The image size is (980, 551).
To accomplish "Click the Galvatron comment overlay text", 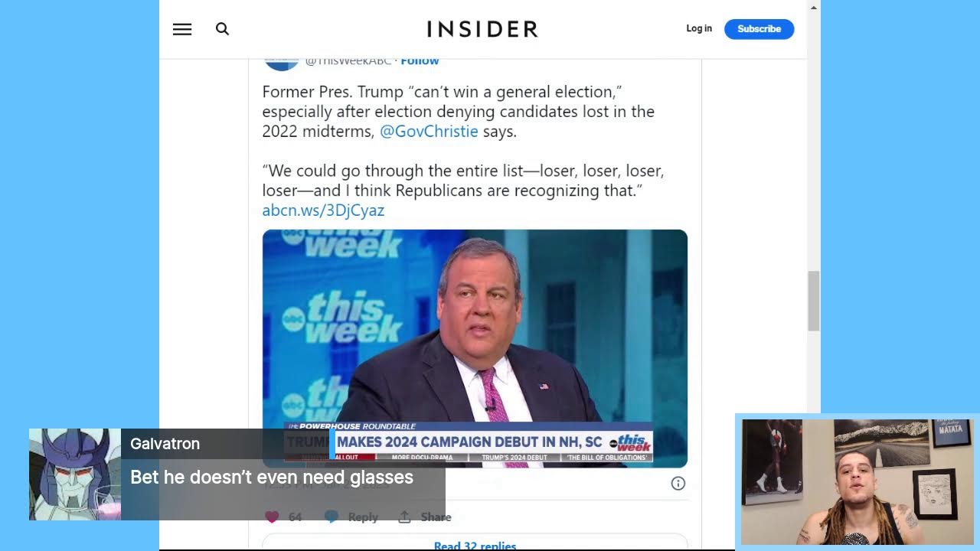I will point(272,478).
